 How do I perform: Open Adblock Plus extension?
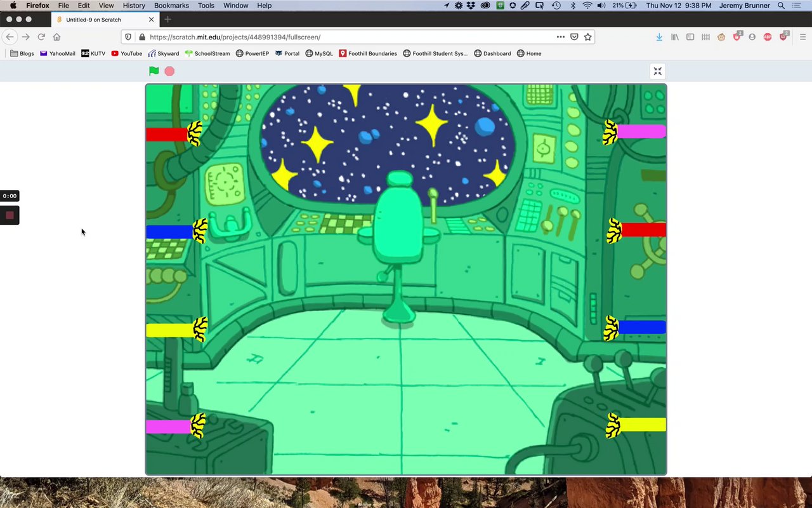click(x=768, y=37)
